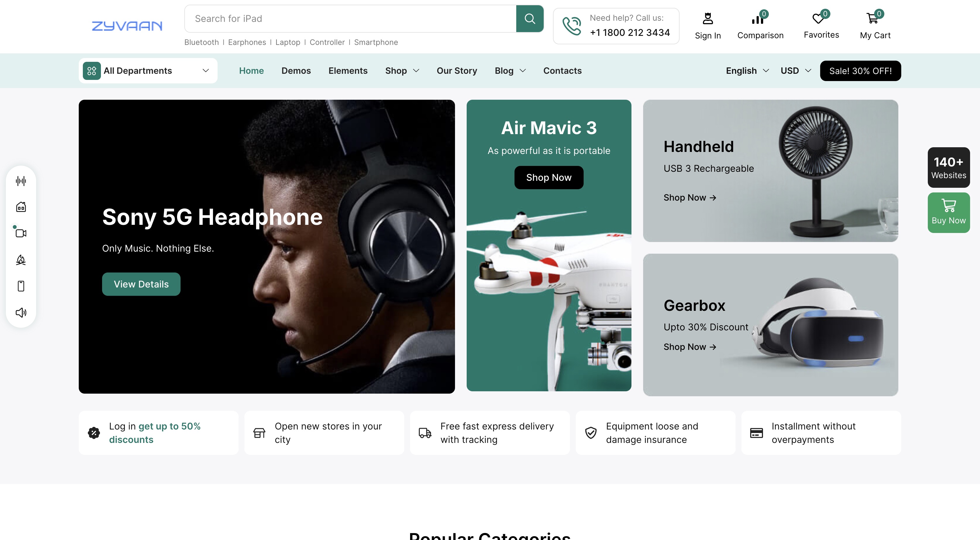Click the video camera sidebar icon
The width and height of the screenshot is (980, 540).
21,233
